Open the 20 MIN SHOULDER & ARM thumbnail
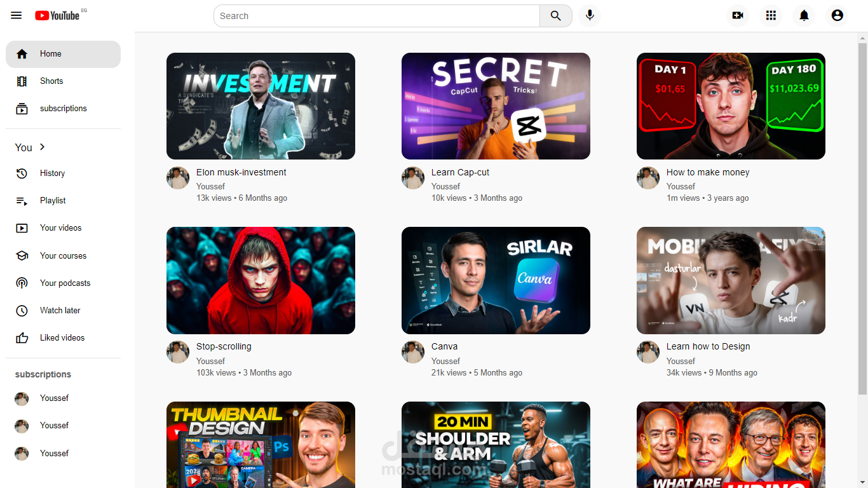Screen dimensions: 868x488 496,445
